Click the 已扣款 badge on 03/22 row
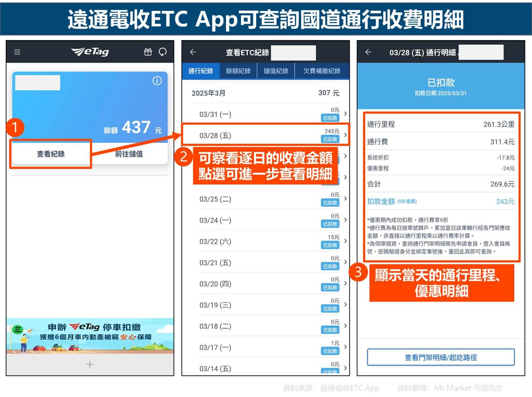 [330, 245]
